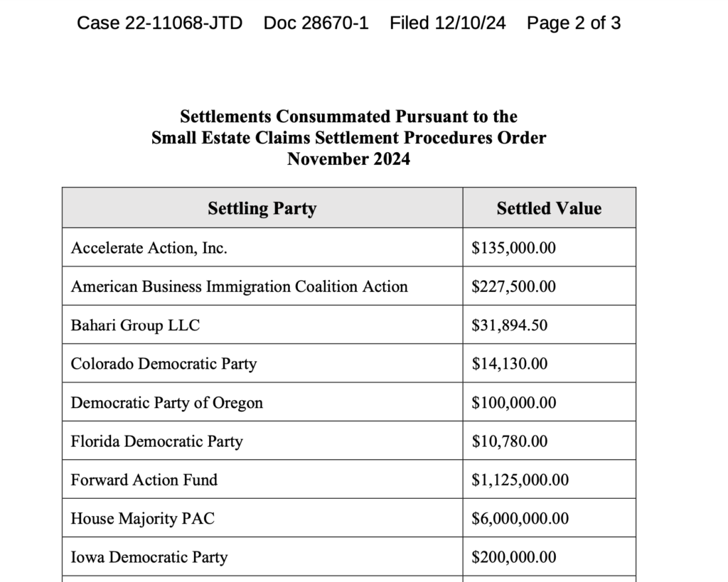Viewport: 728px width, 582px height.
Task: Select the Accelerate Action, Inc. cell
Action: click(x=149, y=248)
